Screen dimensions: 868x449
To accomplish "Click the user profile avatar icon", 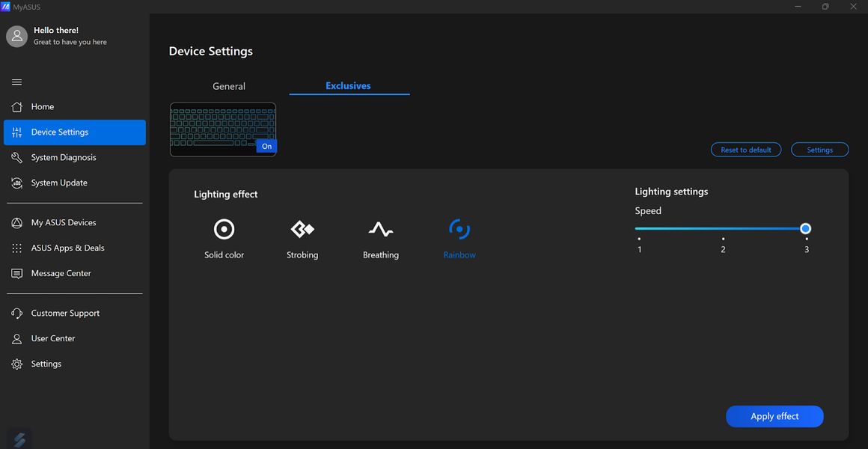I will point(17,36).
